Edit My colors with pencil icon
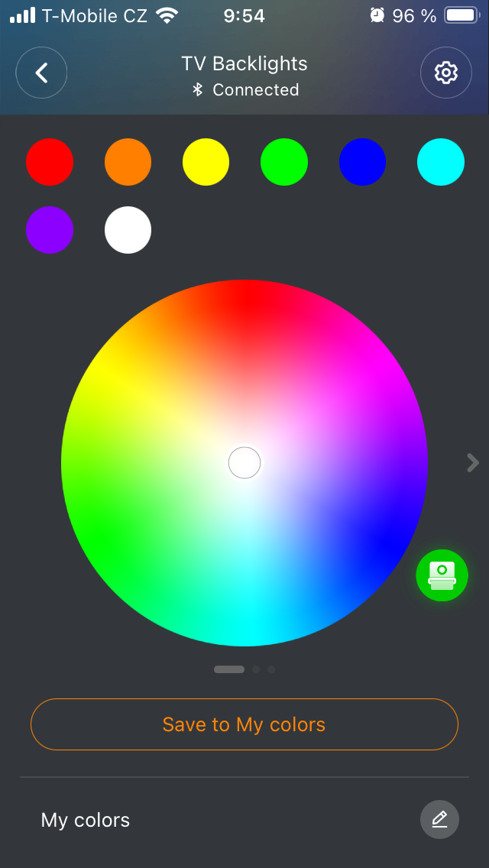This screenshot has width=489, height=868. (439, 819)
